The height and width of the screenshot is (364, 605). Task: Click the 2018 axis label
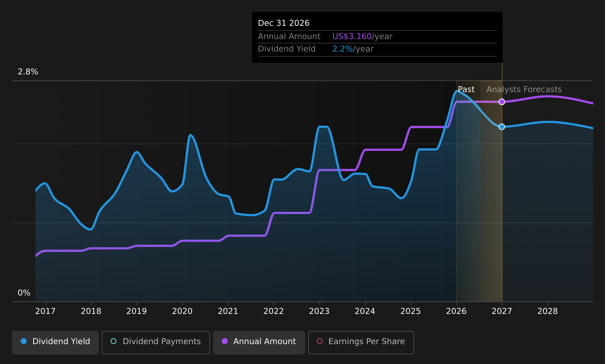point(91,311)
